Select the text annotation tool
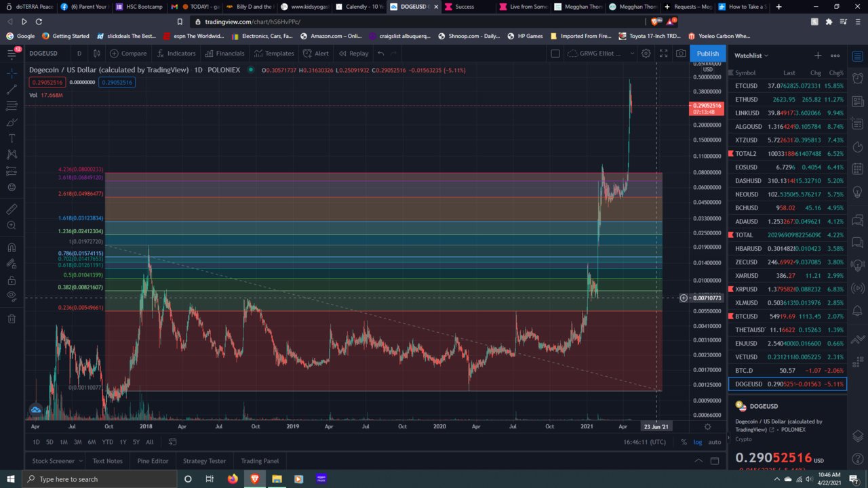The height and width of the screenshot is (488, 868). tap(11, 138)
